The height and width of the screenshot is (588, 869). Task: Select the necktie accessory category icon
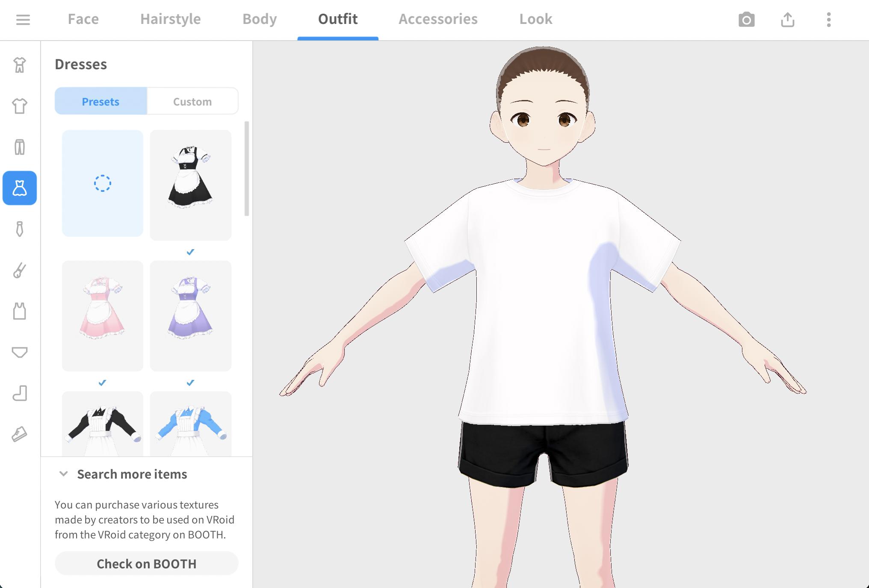tap(20, 229)
